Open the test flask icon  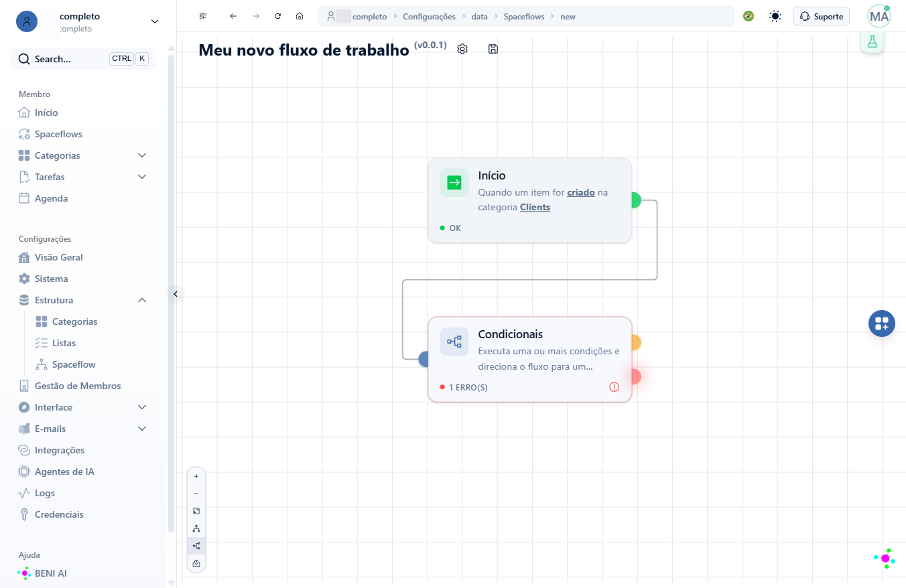[x=872, y=42]
